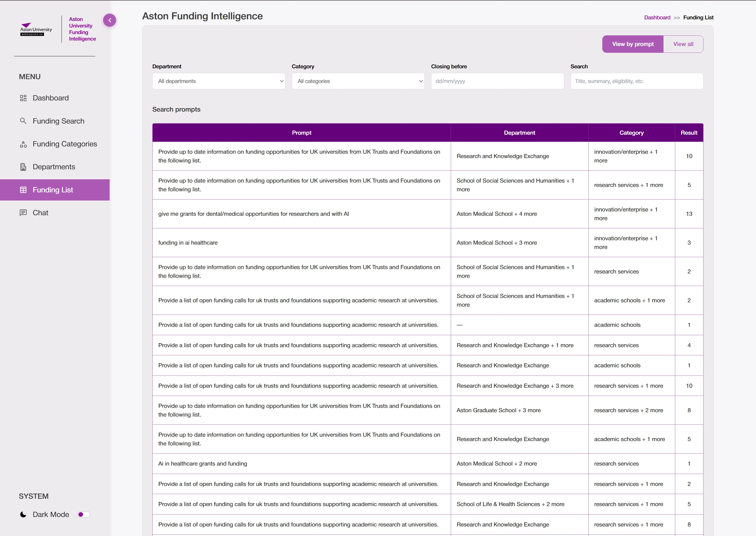
Task: Open the dental/medical grants prompt row
Action: pyautogui.click(x=253, y=214)
